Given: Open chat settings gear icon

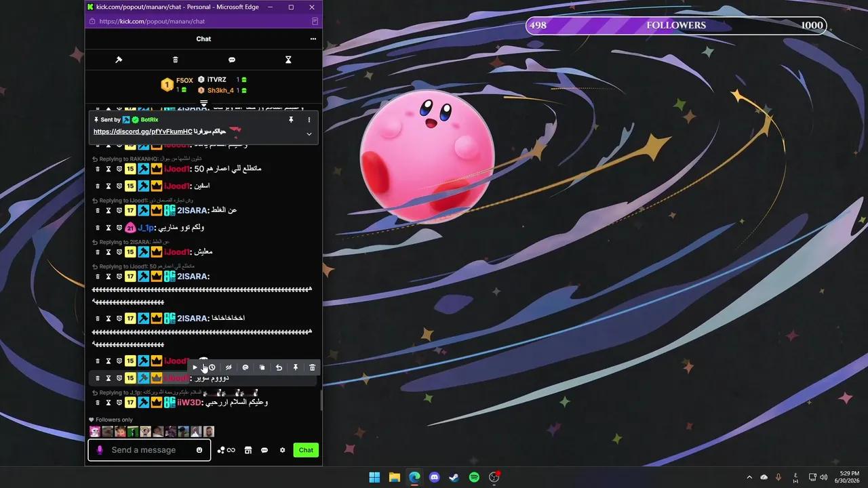Looking at the screenshot, I should (283, 450).
